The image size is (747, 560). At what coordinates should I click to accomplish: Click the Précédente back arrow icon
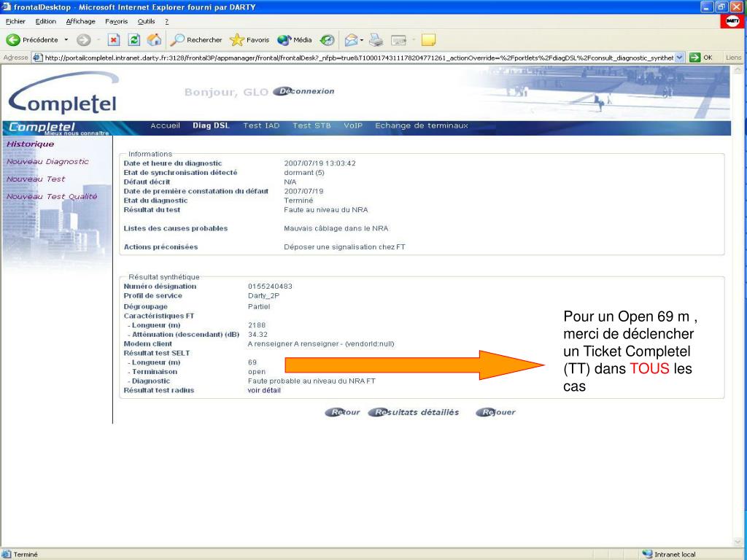(x=13, y=40)
